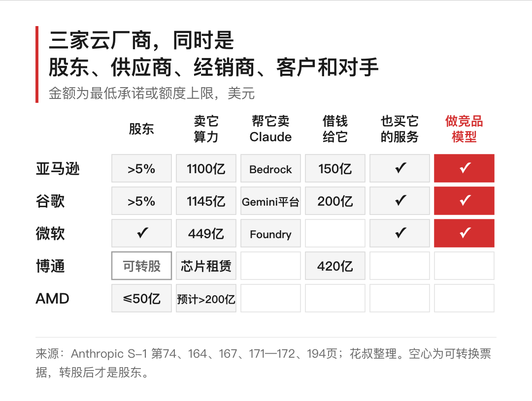Click the red checkmark cell in the 谷歌 row
This screenshot has width=532, height=401.
(464, 201)
